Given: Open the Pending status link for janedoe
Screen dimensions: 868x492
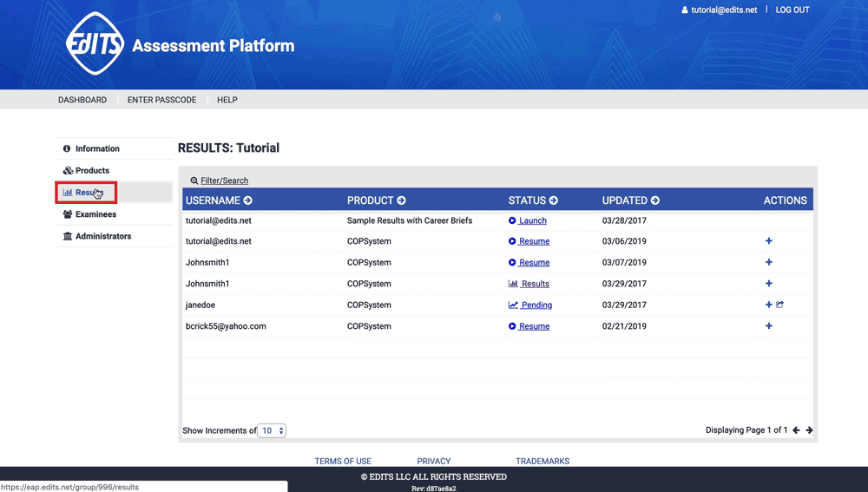Looking at the screenshot, I should pyautogui.click(x=536, y=305).
